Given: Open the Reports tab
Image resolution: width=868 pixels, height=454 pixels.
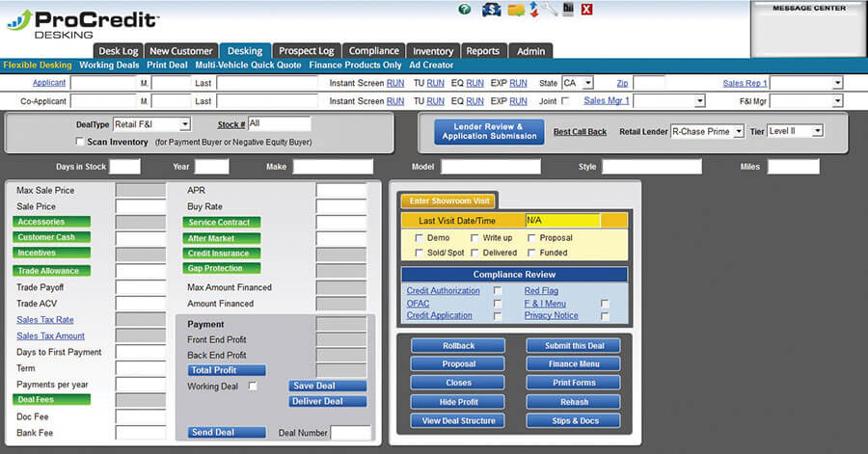Looking at the screenshot, I should [x=483, y=51].
